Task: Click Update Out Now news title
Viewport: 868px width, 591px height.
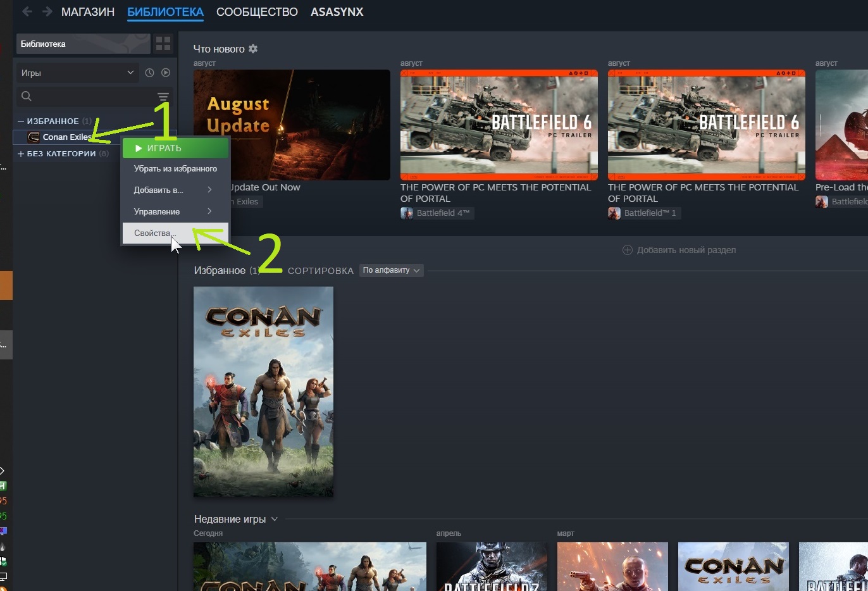Action: (264, 187)
